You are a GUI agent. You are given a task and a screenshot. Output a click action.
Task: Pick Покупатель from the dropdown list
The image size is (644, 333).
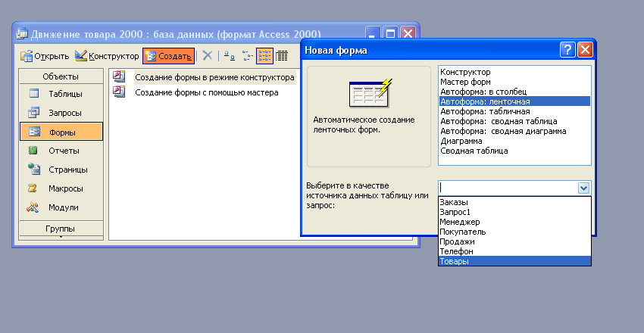click(x=514, y=232)
